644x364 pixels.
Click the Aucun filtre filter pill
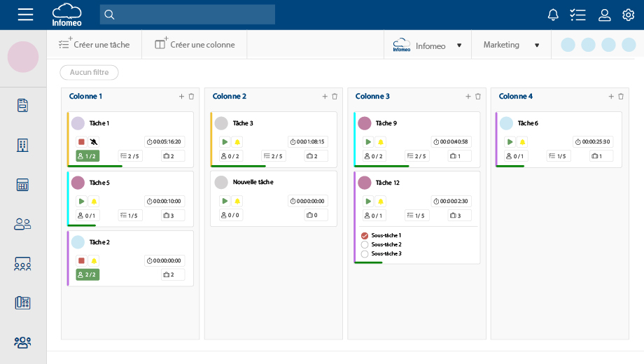tap(89, 72)
